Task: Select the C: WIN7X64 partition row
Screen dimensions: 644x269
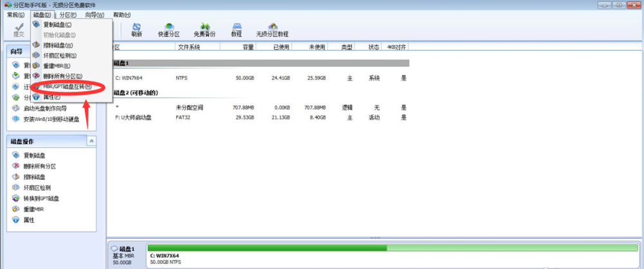Action: point(257,78)
